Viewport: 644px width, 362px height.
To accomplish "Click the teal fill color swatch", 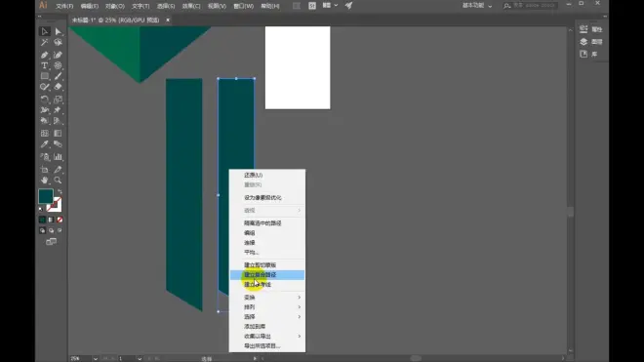I will point(46,196).
